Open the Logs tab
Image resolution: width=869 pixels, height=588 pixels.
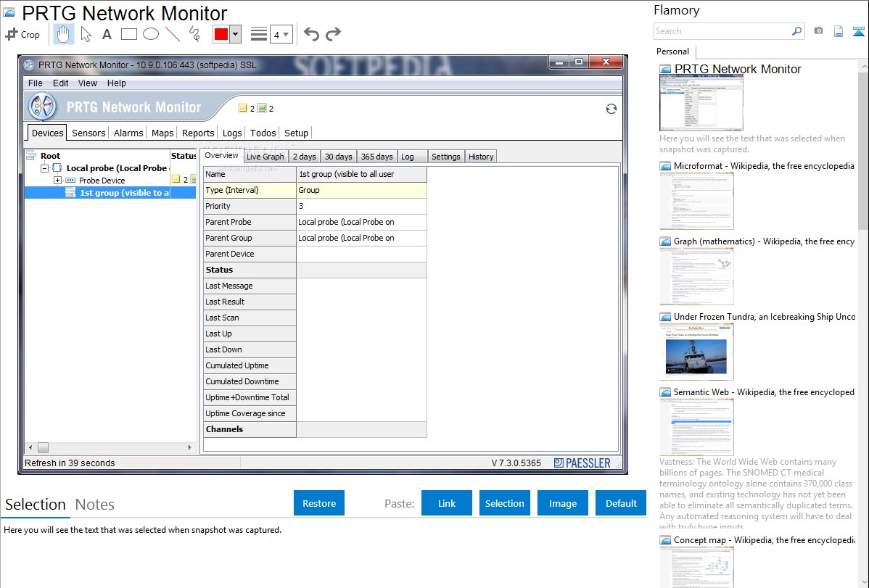[231, 133]
